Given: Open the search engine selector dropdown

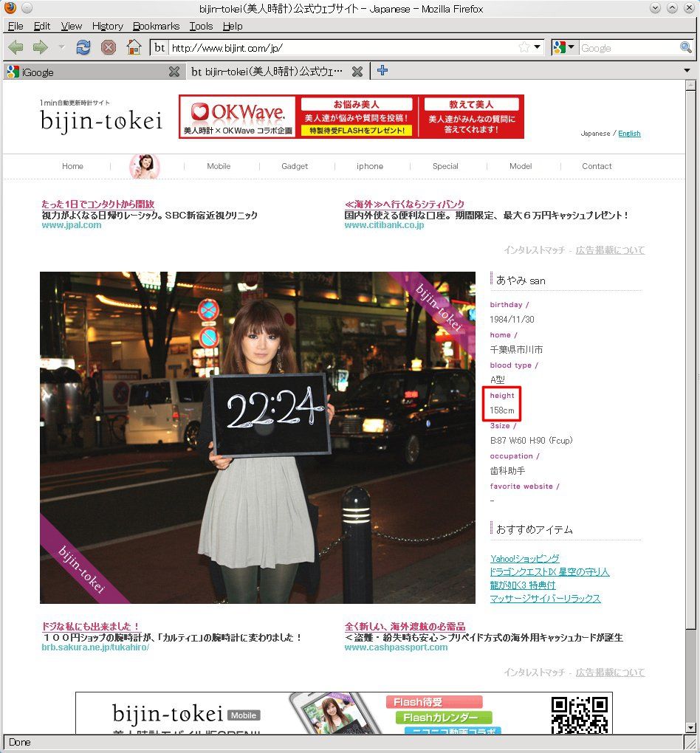Looking at the screenshot, I should [563, 47].
